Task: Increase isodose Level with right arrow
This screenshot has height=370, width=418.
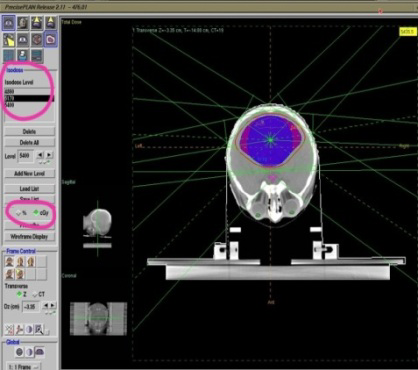Action: point(49,155)
